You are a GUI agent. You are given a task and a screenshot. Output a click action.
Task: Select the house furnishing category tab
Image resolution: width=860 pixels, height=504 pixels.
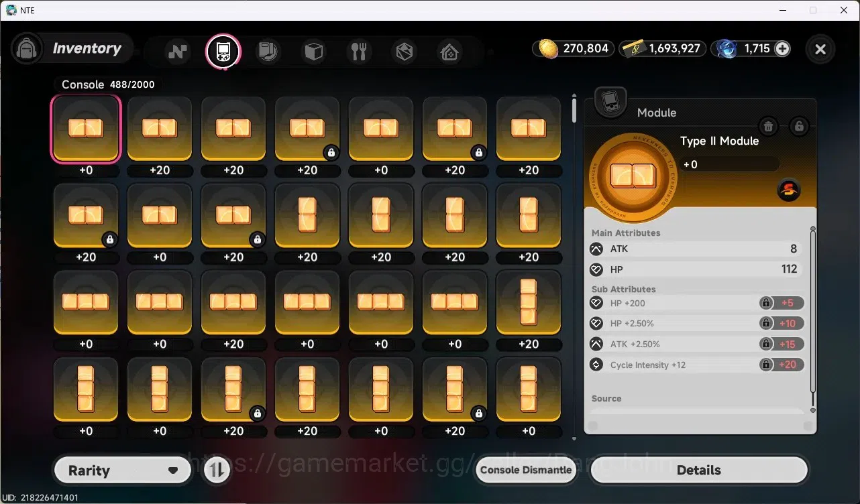click(x=449, y=51)
